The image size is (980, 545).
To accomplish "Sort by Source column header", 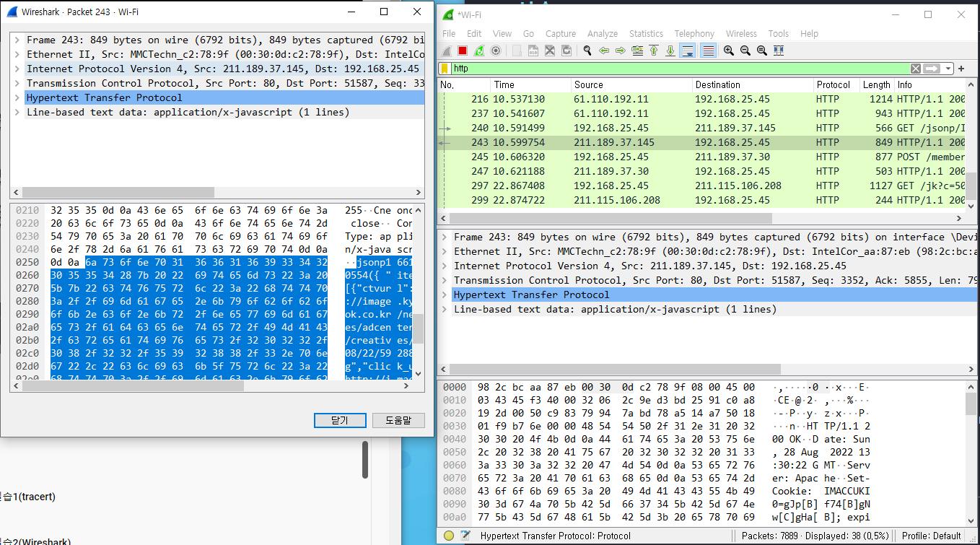I will [x=631, y=84].
